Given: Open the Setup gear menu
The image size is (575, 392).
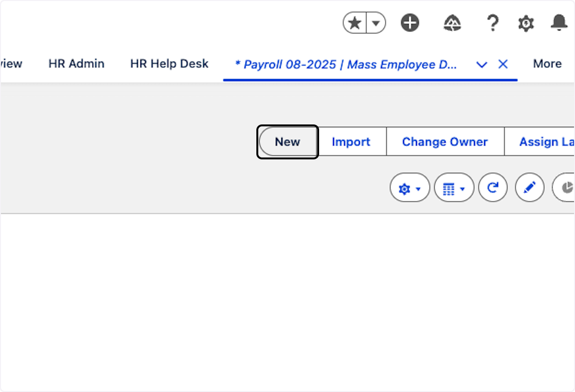Looking at the screenshot, I should pyautogui.click(x=526, y=23).
